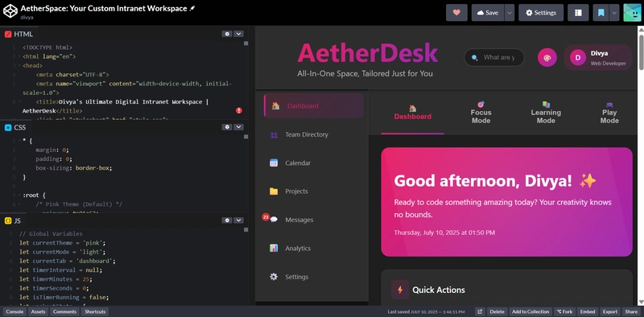Click the Share button
Image resolution: width=644 pixels, height=317 pixels.
pos(631,311)
